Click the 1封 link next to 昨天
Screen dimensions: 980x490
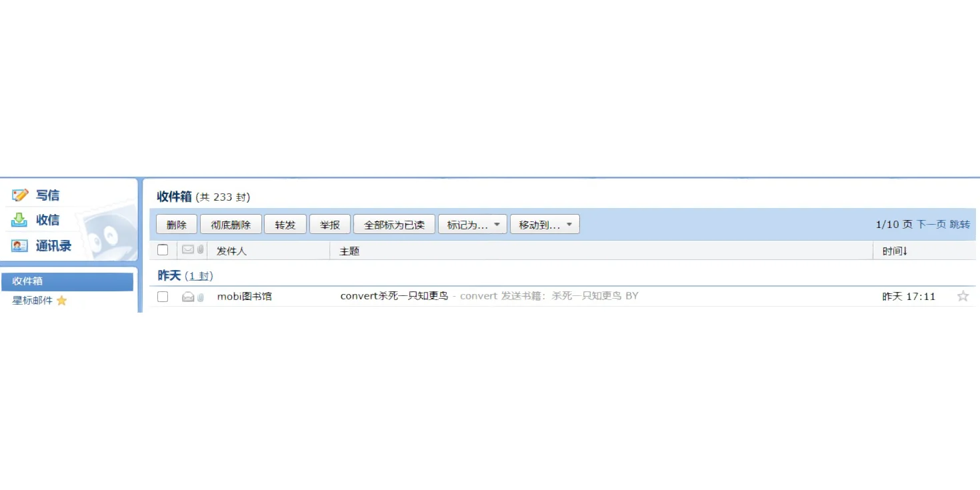tap(199, 276)
